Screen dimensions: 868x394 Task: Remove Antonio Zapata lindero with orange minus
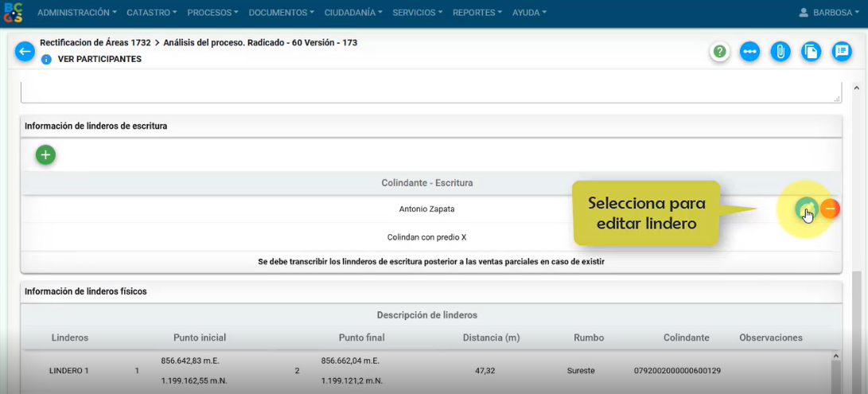tap(830, 209)
